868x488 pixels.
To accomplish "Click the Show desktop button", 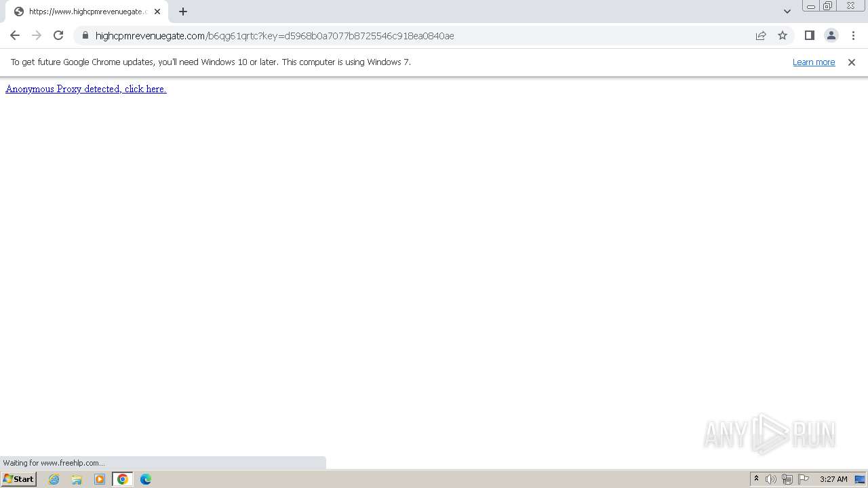I will click(860, 479).
